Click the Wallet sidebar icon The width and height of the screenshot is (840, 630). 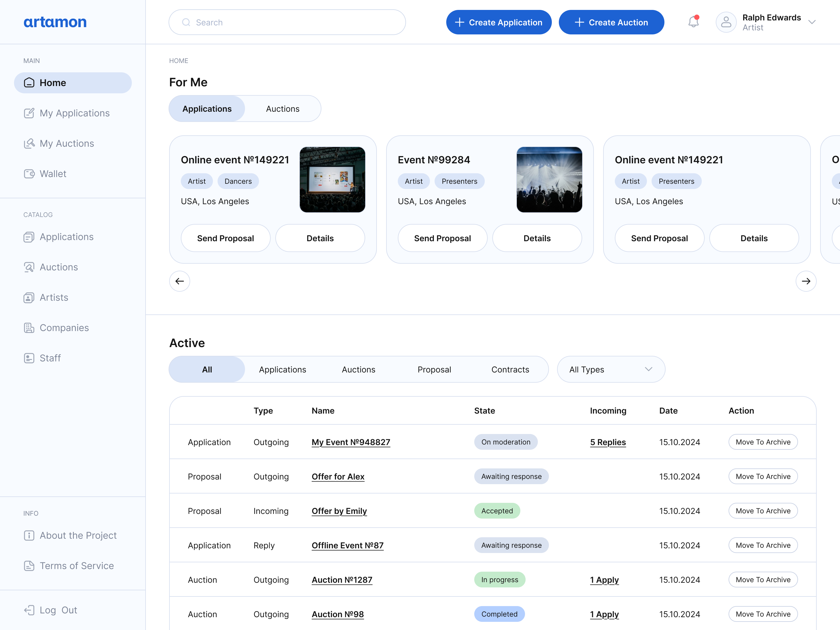[29, 174]
